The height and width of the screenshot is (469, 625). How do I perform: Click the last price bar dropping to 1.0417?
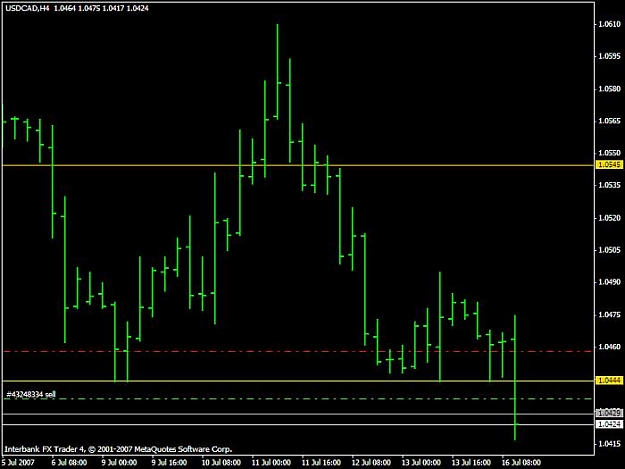[515, 377]
